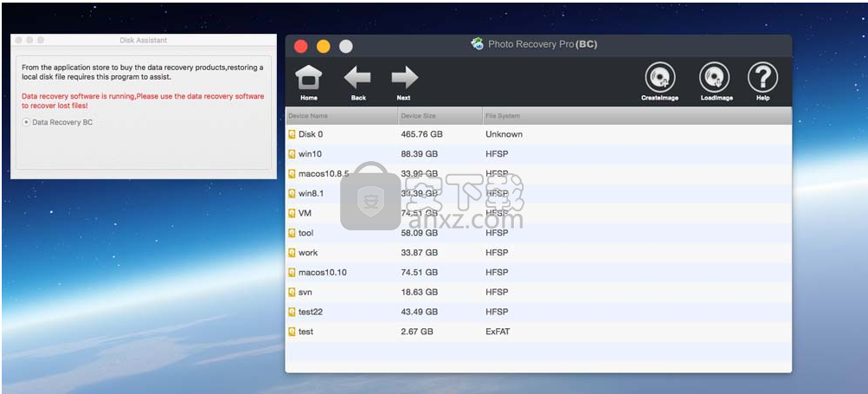Screen dimensions: 868x394
Task: Minimize the Photo Recovery Pro window
Action: 324,46
